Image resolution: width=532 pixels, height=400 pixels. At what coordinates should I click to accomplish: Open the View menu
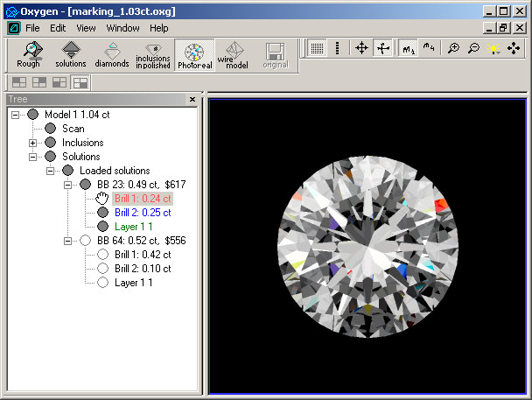coord(86,28)
